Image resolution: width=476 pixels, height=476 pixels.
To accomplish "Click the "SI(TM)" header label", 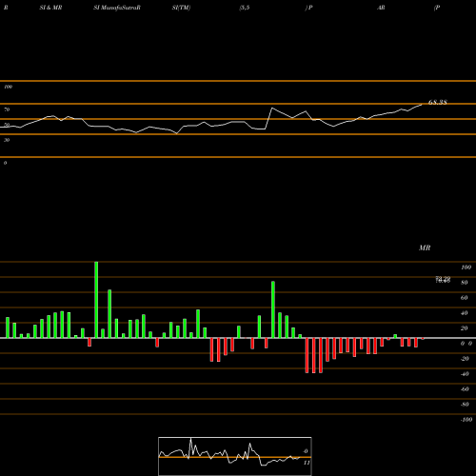I will 181,8.
